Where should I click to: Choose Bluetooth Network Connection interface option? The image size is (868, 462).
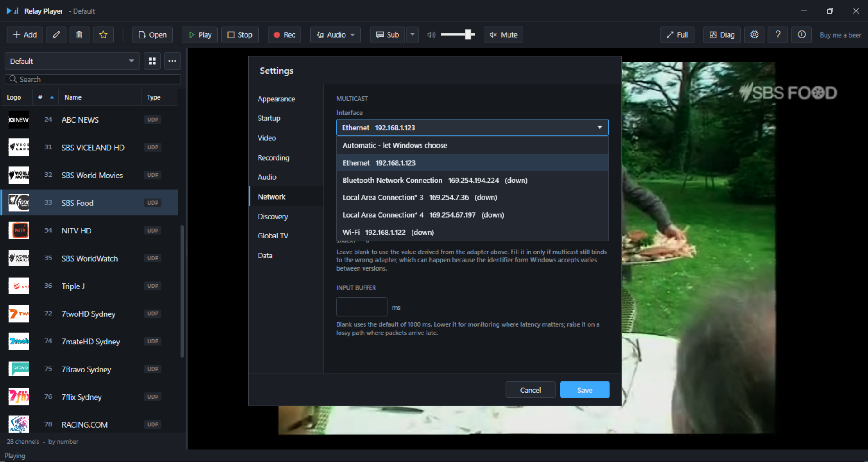click(x=472, y=180)
